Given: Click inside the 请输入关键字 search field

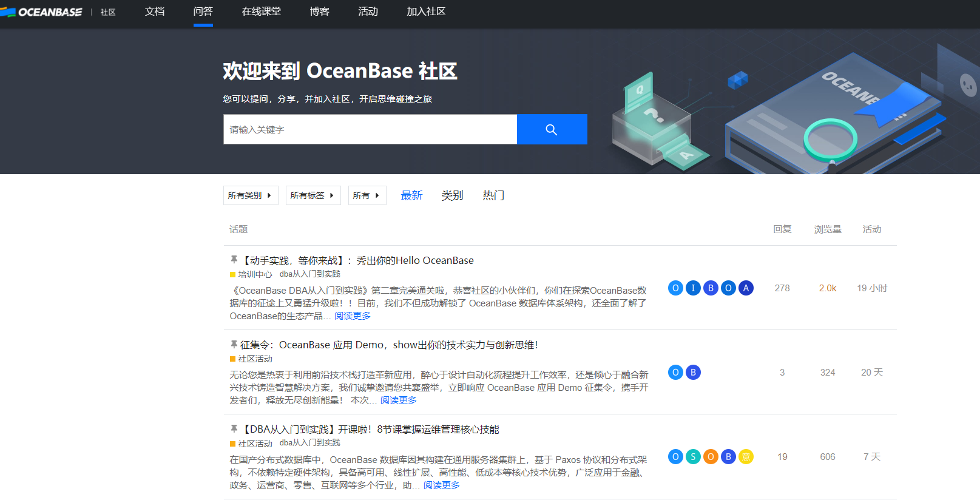Looking at the screenshot, I should tap(370, 129).
